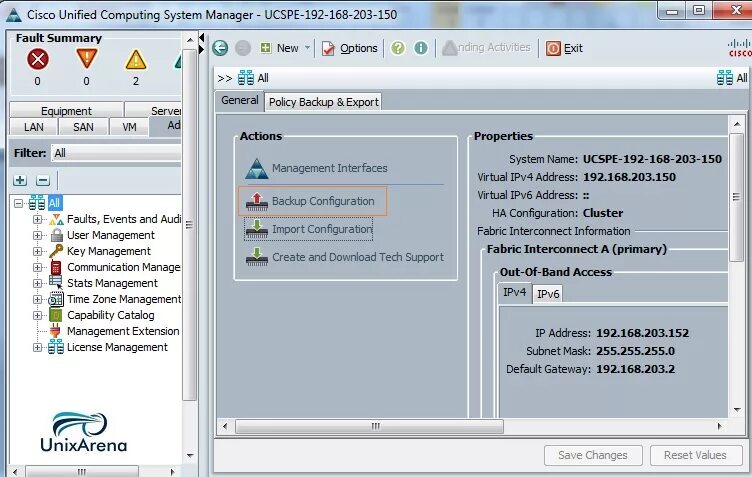Expand the Stats Management node
The image size is (752, 477).
(x=37, y=283)
